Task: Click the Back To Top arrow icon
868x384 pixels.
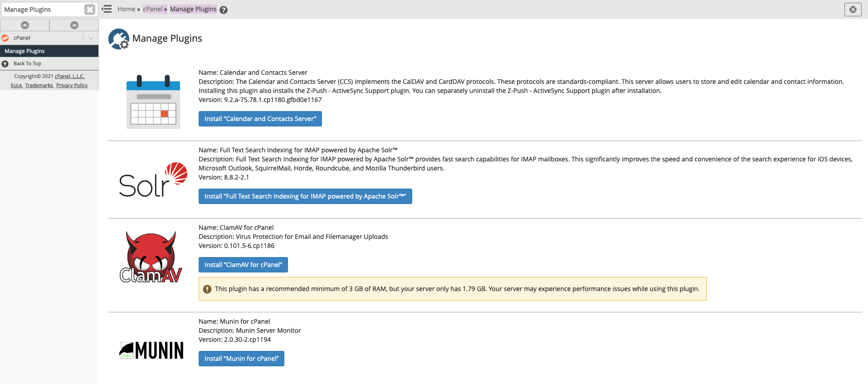Action: coord(5,64)
